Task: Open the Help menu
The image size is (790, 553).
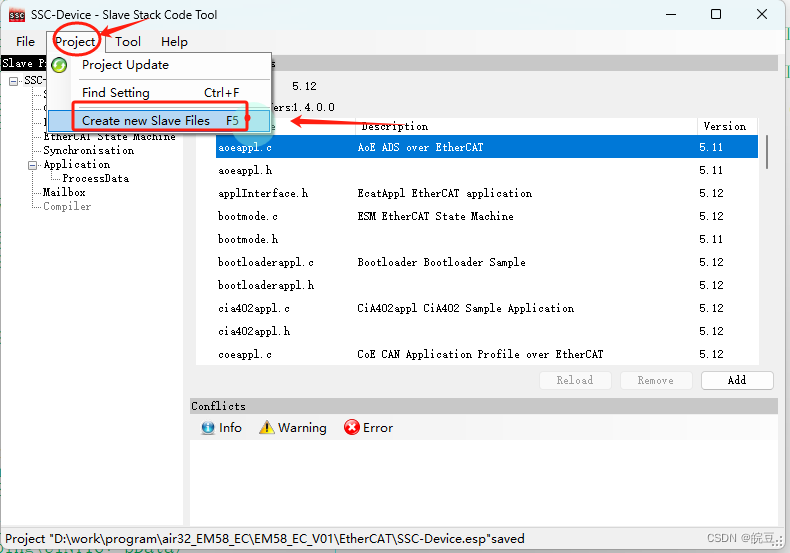Action: [174, 42]
